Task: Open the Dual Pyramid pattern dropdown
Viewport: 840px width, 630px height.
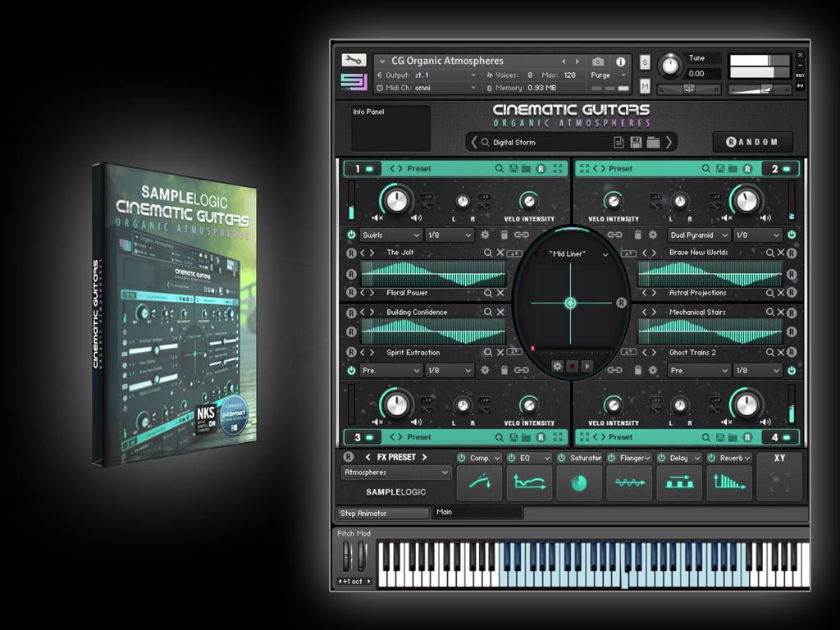Action: tap(699, 235)
